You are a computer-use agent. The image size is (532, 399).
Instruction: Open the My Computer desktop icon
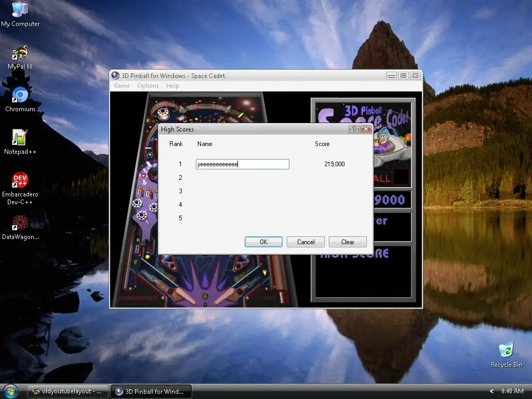point(20,14)
